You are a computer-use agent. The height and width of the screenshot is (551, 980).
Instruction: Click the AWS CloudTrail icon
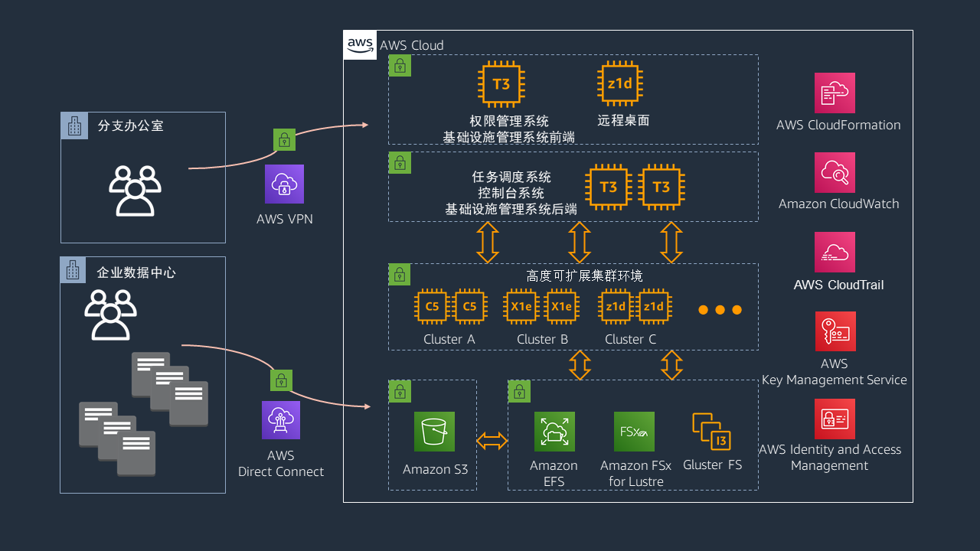pos(835,253)
